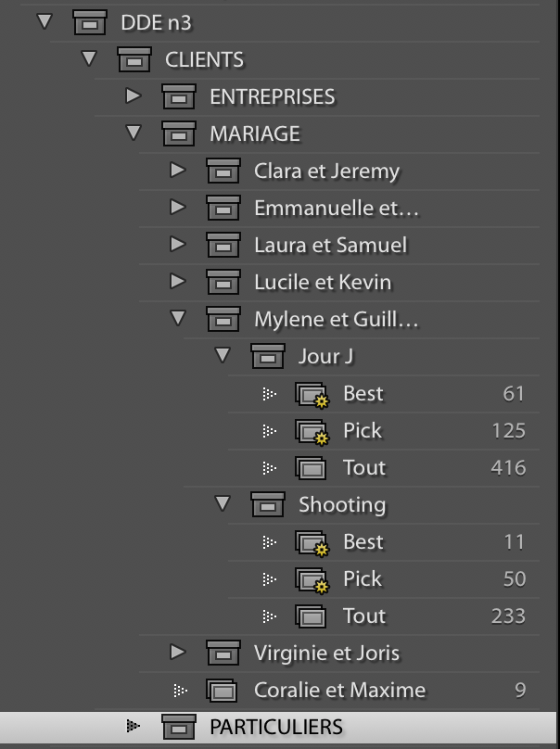Collapse the Mylene et Guill… set
This screenshot has width=560, height=749.
(178, 318)
